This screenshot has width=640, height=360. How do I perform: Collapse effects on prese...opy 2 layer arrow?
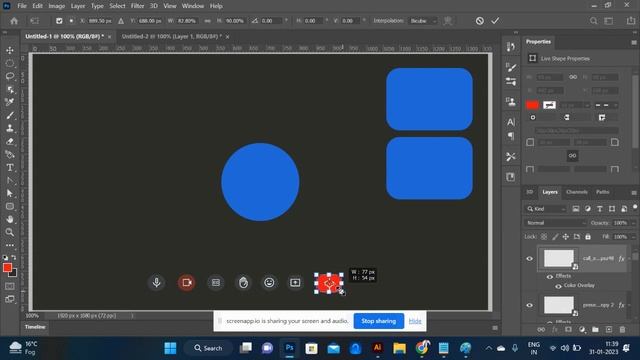click(x=630, y=305)
